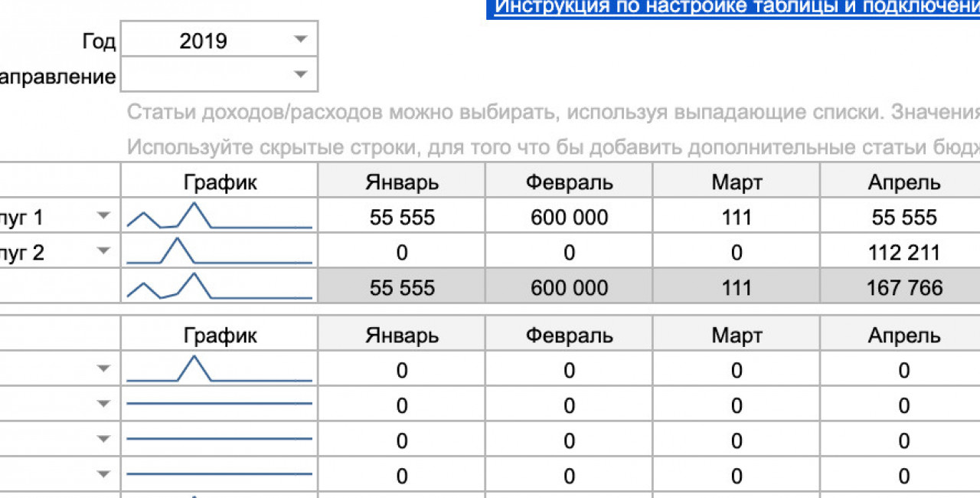980x498 pixels.
Task: Select the sparkline chart in 'луг 2' row
Action: tap(219, 251)
